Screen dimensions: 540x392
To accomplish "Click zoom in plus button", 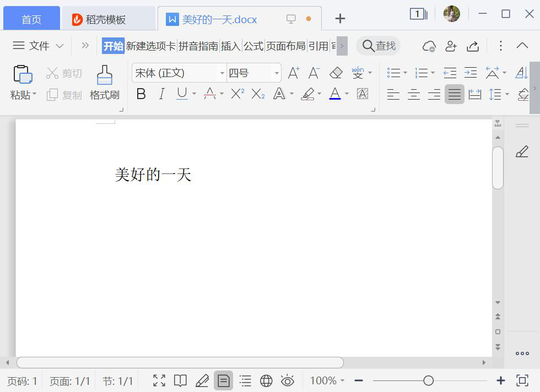I will [x=501, y=380].
